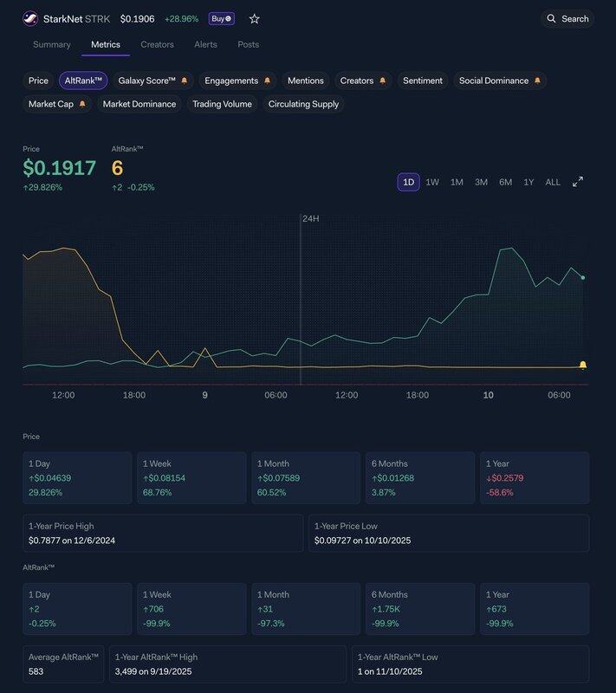
Task: Select the 1W time range
Action: pyautogui.click(x=432, y=182)
